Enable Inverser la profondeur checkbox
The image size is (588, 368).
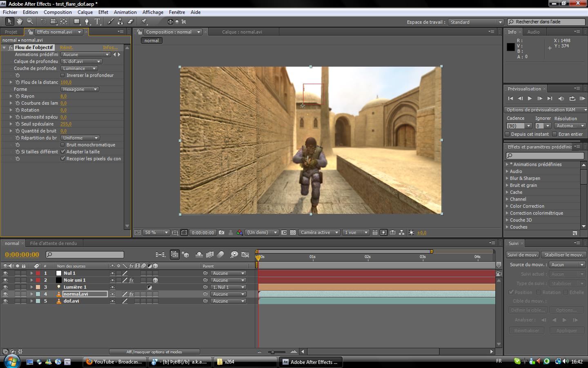coord(62,75)
